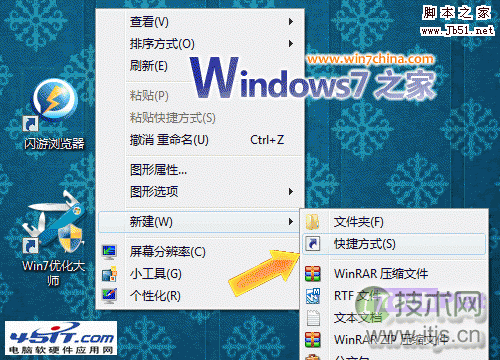Open 小工具(G) menu entry

tap(199, 274)
